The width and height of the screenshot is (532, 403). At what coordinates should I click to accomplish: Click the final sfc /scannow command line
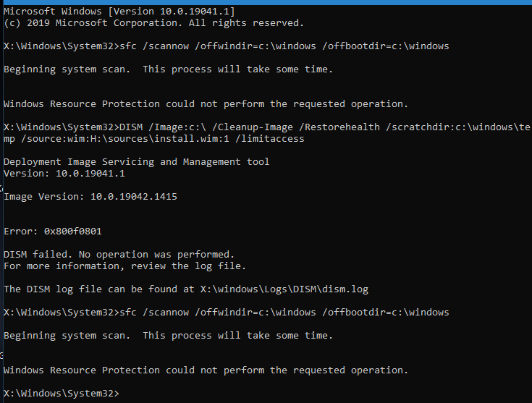coord(227,313)
